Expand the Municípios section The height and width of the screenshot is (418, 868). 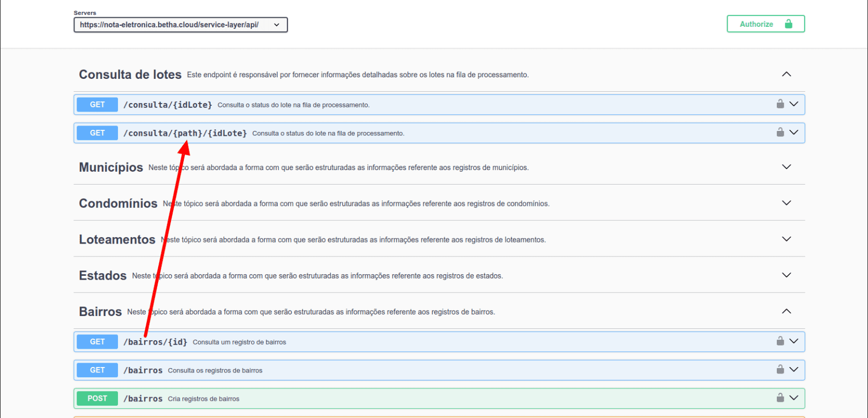click(787, 167)
